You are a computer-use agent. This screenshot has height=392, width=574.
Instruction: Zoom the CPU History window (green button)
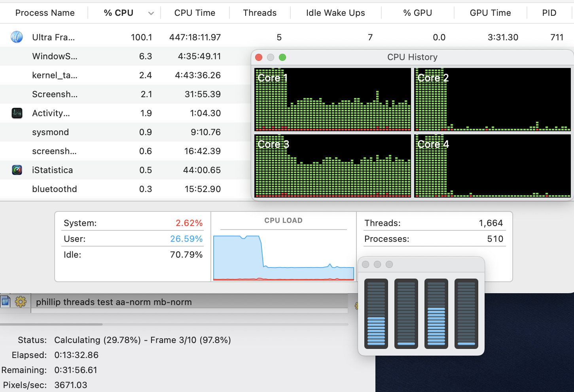pos(282,57)
